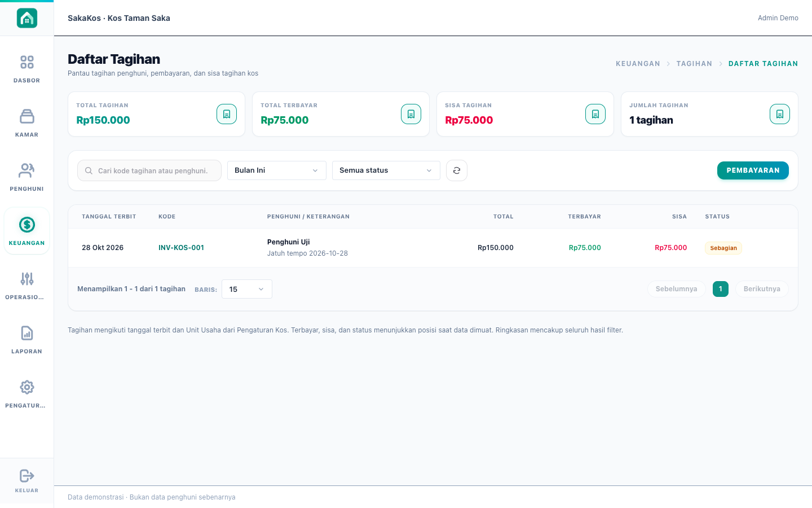Focus the search field for kode tagihan
Viewport: 812px width, 508px height.
coord(149,170)
